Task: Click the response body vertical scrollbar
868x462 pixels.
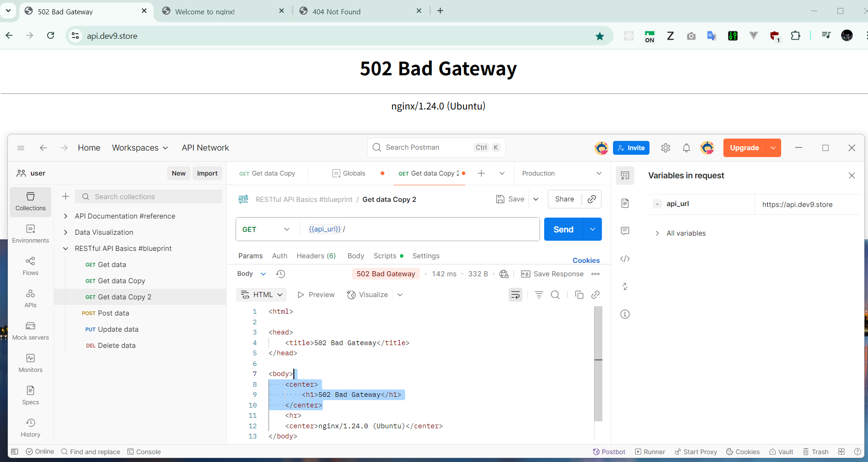Action: pos(598,364)
